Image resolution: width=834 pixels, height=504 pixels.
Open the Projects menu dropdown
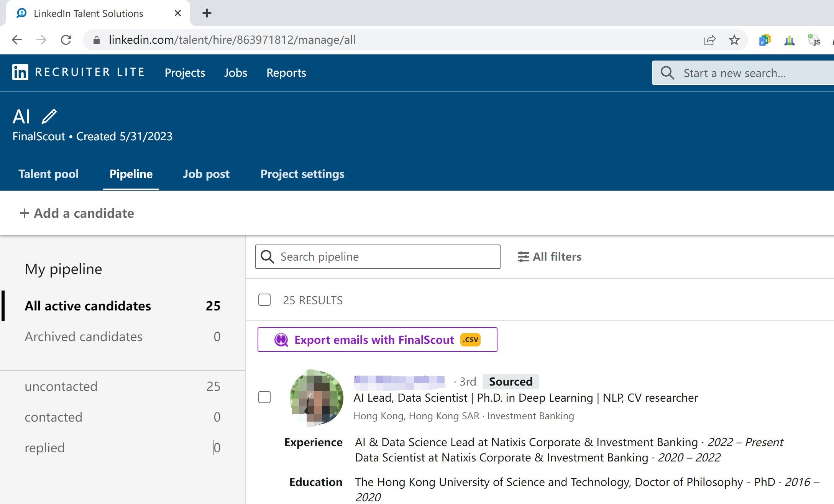(185, 73)
